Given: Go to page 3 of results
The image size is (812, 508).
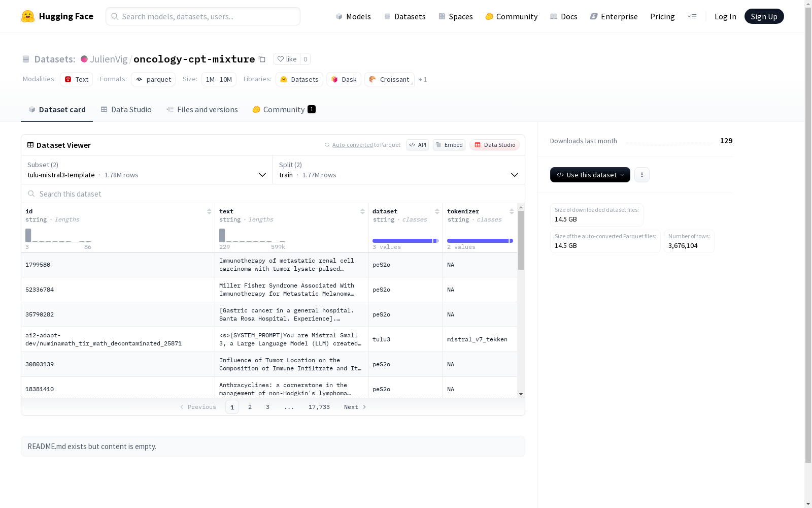Looking at the screenshot, I should point(267,407).
